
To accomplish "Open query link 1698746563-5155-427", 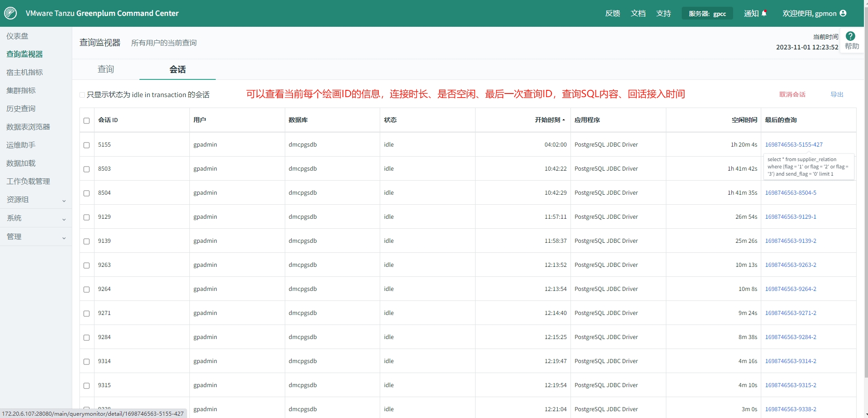I will coord(793,144).
